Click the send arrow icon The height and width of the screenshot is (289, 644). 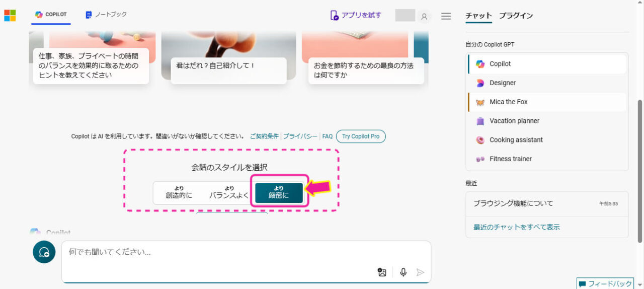(x=420, y=272)
